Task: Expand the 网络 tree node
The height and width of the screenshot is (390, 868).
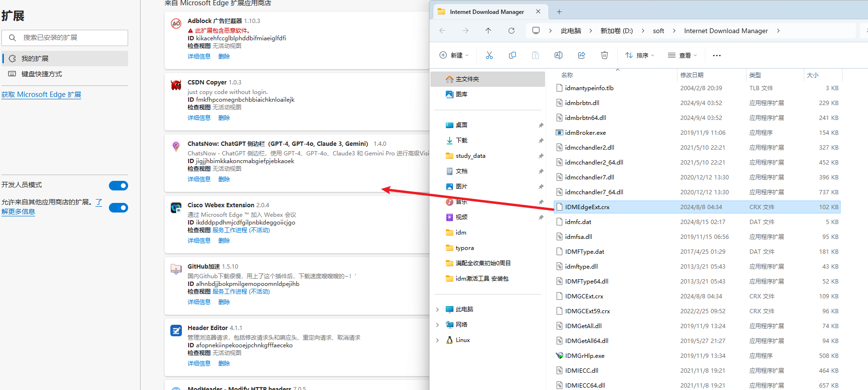Action: 437,325
